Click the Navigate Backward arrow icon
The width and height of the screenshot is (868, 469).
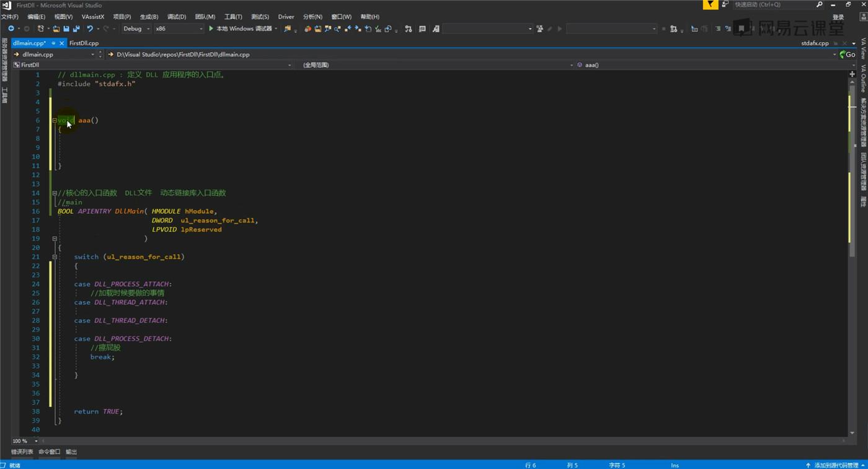click(11, 28)
